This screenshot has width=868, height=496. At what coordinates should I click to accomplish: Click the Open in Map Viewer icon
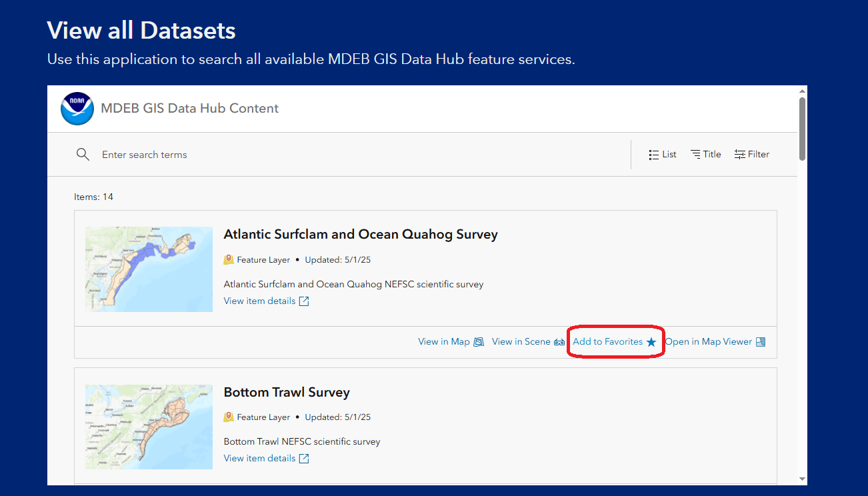pyautogui.click(x=761, y=342)
